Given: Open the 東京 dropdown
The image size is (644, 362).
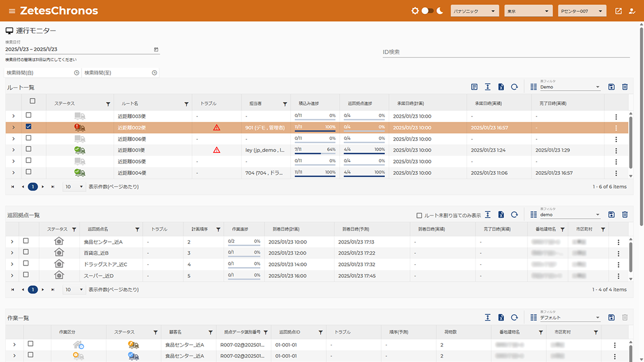Looking at the screenshot, I should point(529,11).
